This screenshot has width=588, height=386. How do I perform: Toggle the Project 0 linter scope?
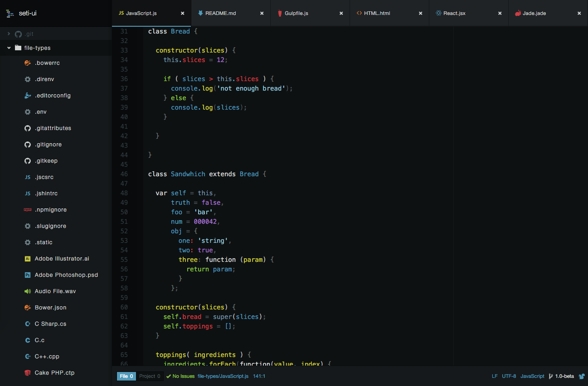150,376
